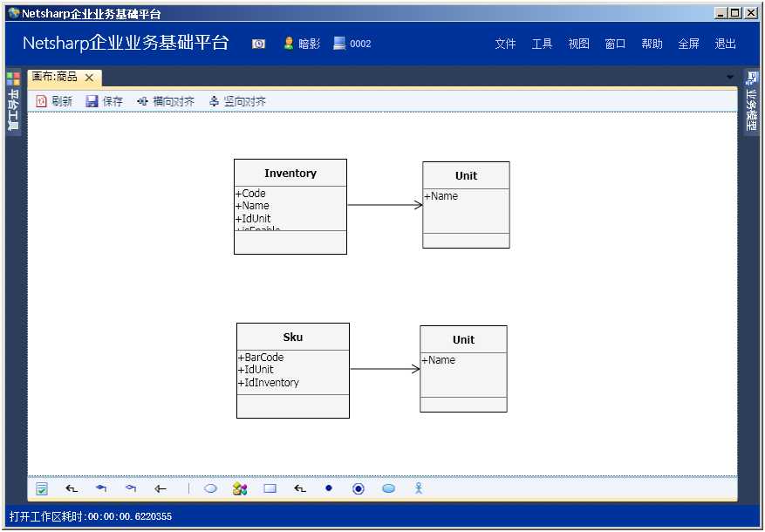
Task: Click the 横向对齐 label
Action: tap(174, 101)
